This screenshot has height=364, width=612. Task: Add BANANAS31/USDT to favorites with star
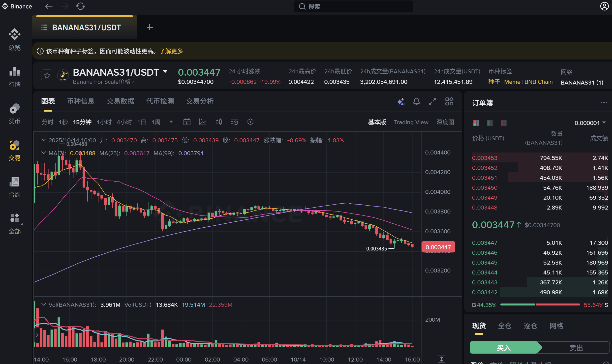coord(47,76)
